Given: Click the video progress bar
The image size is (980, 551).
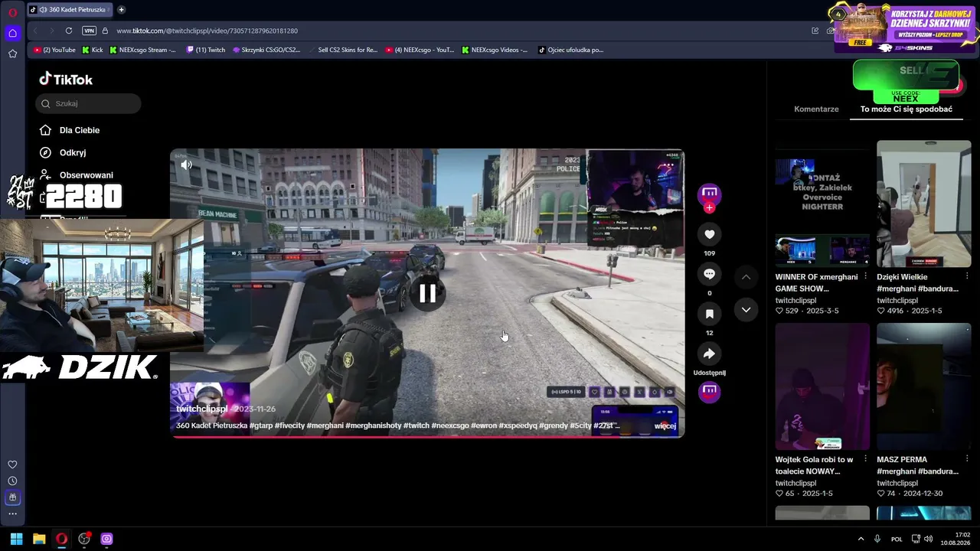Looking at the screenshot, I should [427, 436].
